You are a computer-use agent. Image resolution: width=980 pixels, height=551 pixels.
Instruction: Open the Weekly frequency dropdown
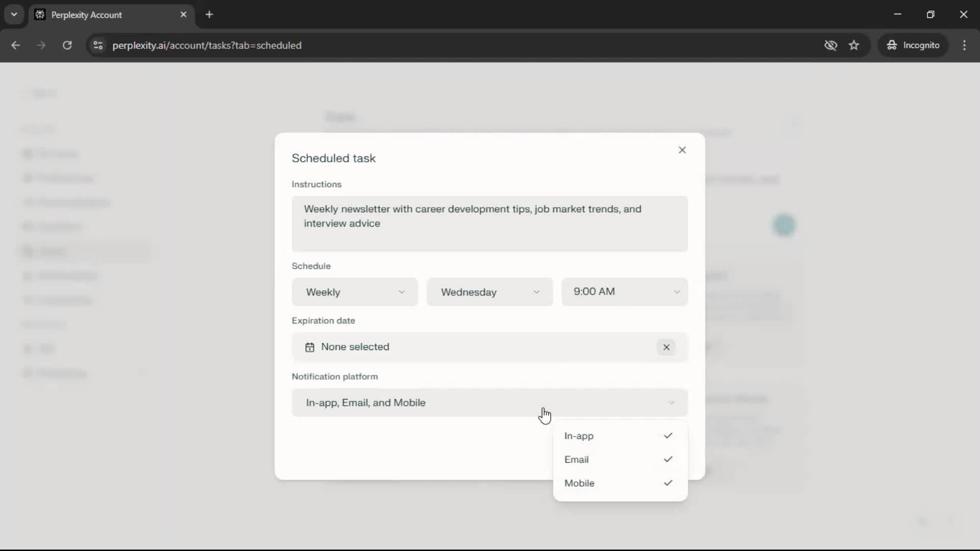355,292
